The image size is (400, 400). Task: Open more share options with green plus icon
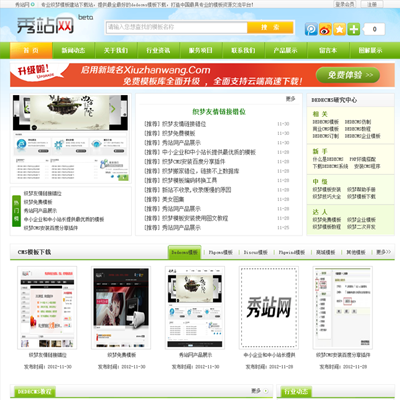click(x=354, y=29)
